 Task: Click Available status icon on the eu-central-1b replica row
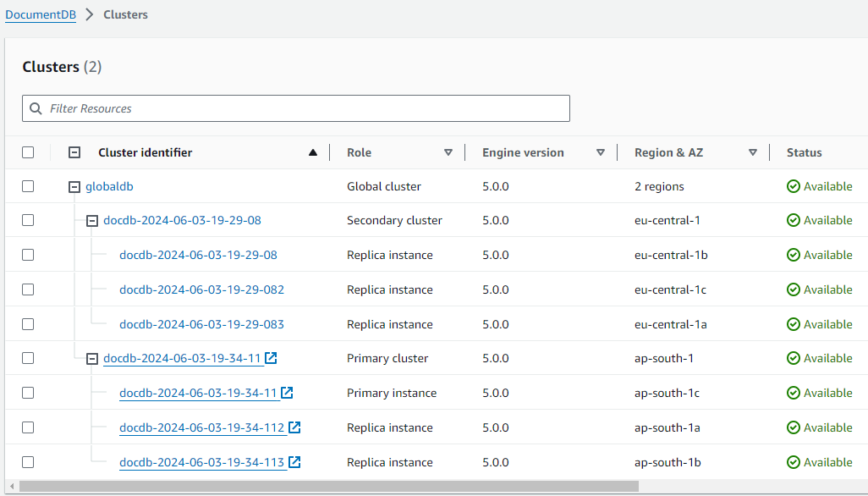pos(794,254)
